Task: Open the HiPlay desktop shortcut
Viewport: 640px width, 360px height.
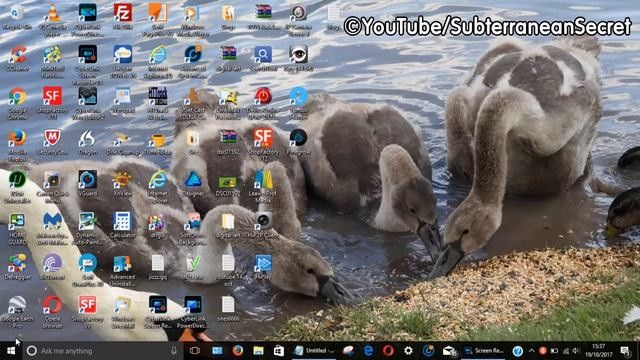Action: pos(263,266)
